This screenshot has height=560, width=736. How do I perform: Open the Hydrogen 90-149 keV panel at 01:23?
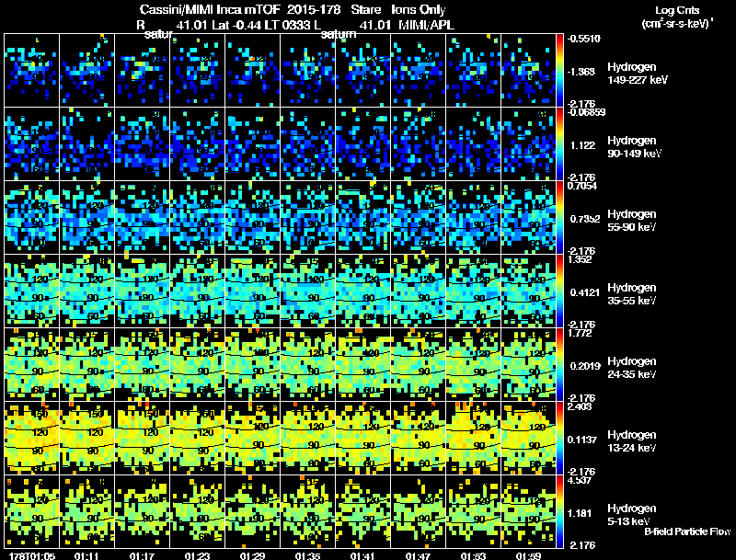pyautogui.click(x=197, y=144)
